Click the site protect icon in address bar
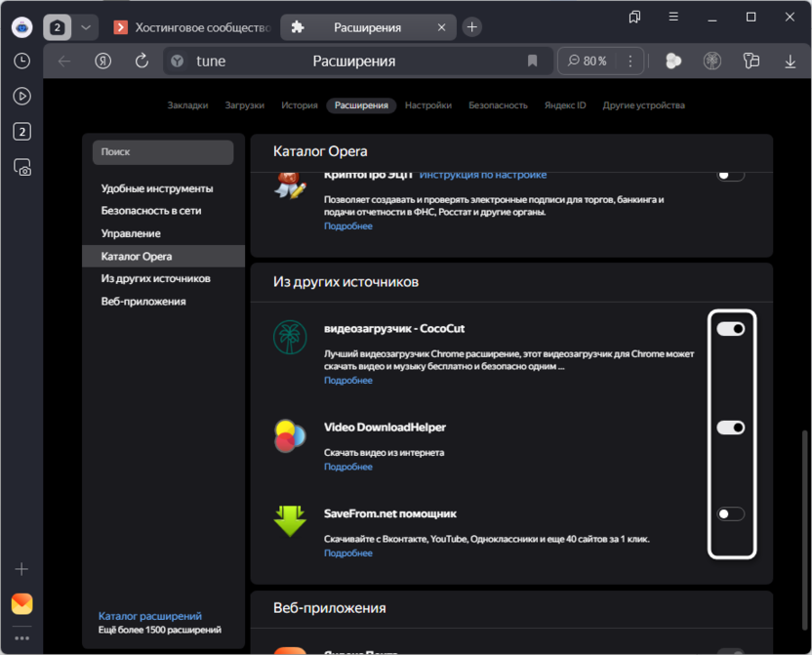Image resolution: width=812 pixels, height=655 pixels. pyautogui.click(x=177, y=61)
